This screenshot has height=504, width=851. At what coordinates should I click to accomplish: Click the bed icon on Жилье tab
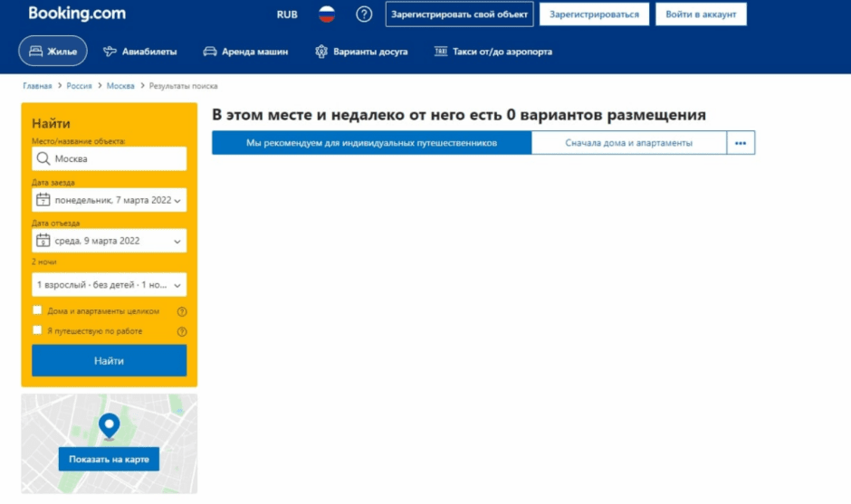tap(36, 51)
